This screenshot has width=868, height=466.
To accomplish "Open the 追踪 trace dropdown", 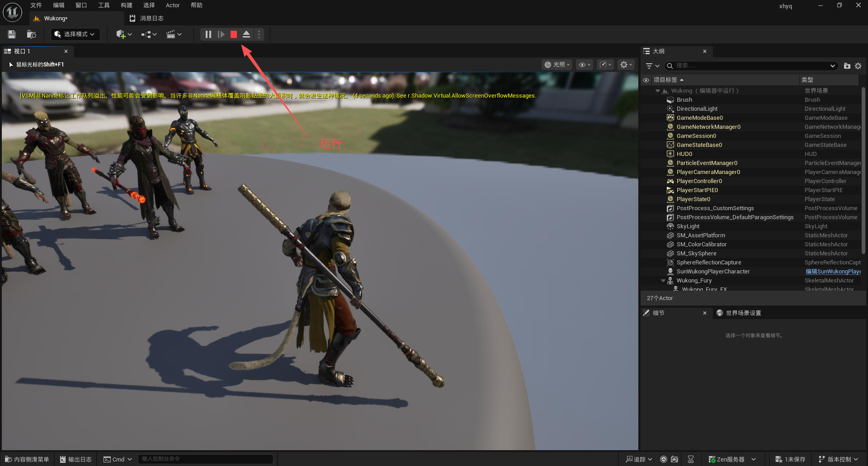I will pos(639,459).
